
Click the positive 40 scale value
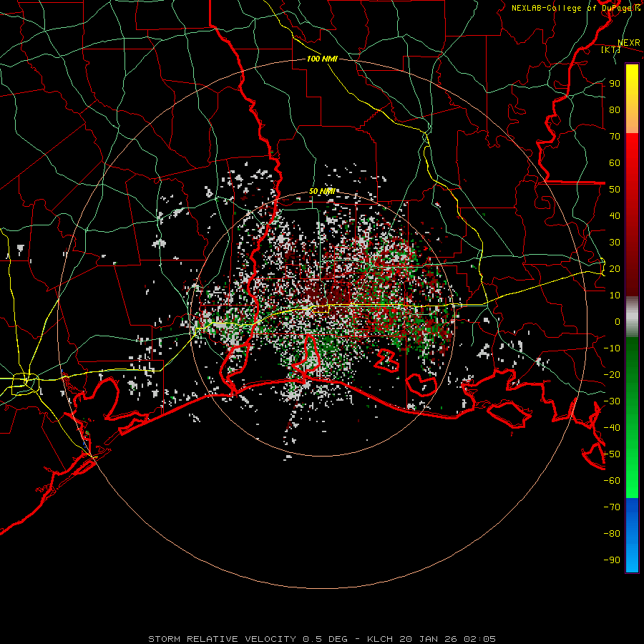point(615,215)
